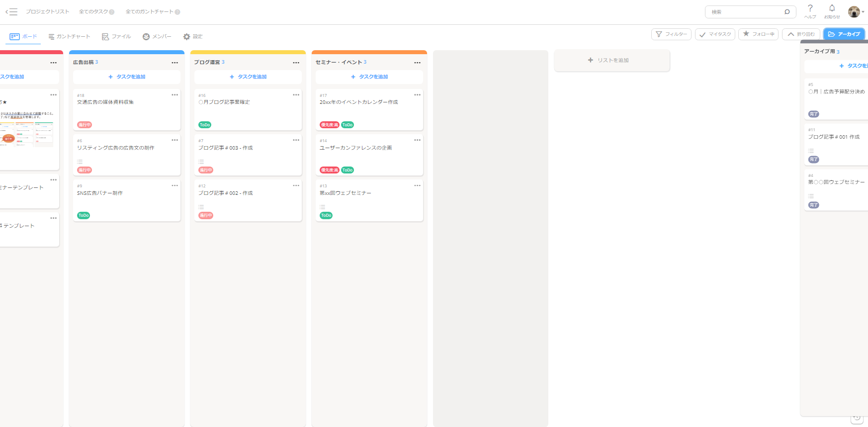Open options for イベントカレンダー作成 card
The image size is (868, 427).
(417, 95)
